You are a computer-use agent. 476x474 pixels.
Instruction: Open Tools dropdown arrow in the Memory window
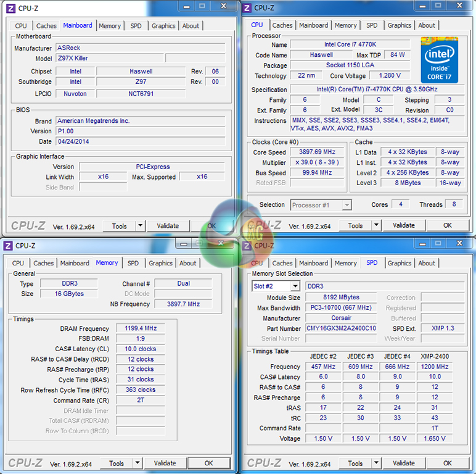pyautogui.click(x=137, y=463)
